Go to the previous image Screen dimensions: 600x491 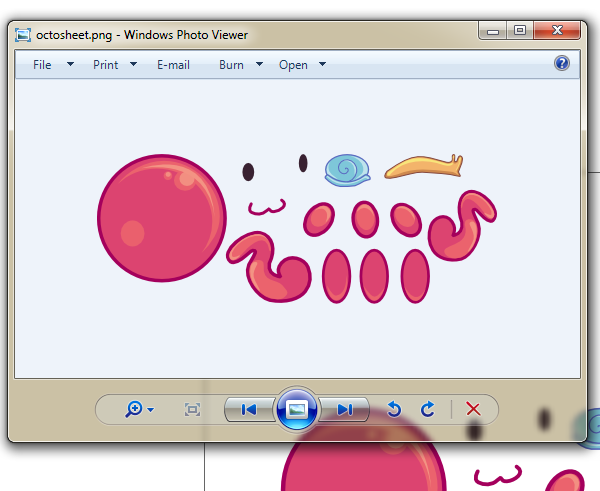click(x=248, y=409)
